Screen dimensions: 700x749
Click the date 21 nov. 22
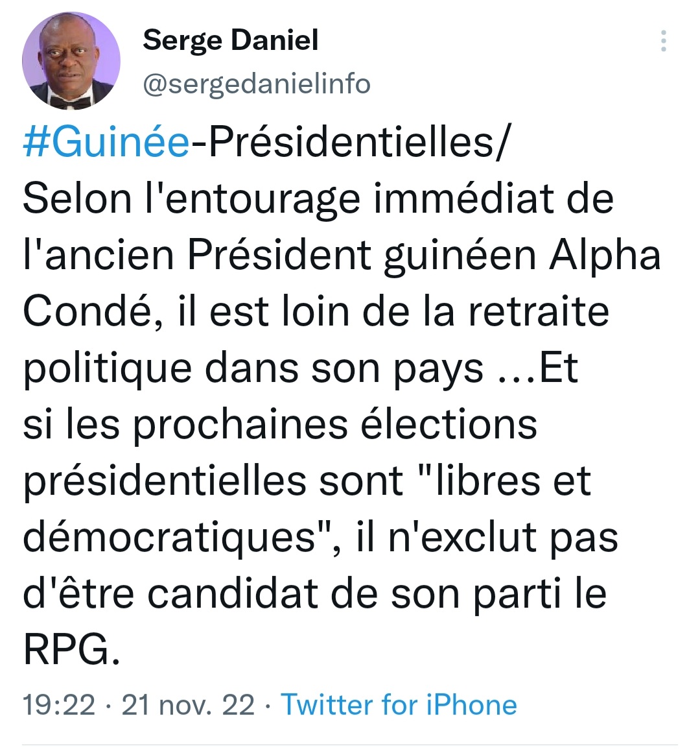(x=188, y=705)
